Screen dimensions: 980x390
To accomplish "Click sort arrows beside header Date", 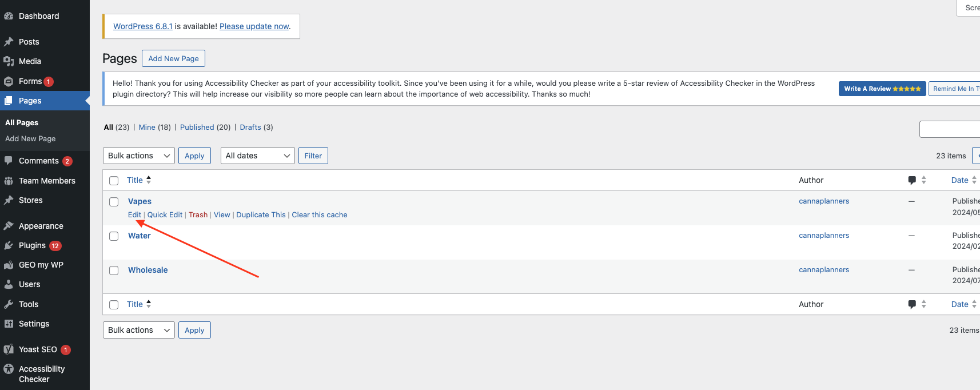I will pos(974,180).
